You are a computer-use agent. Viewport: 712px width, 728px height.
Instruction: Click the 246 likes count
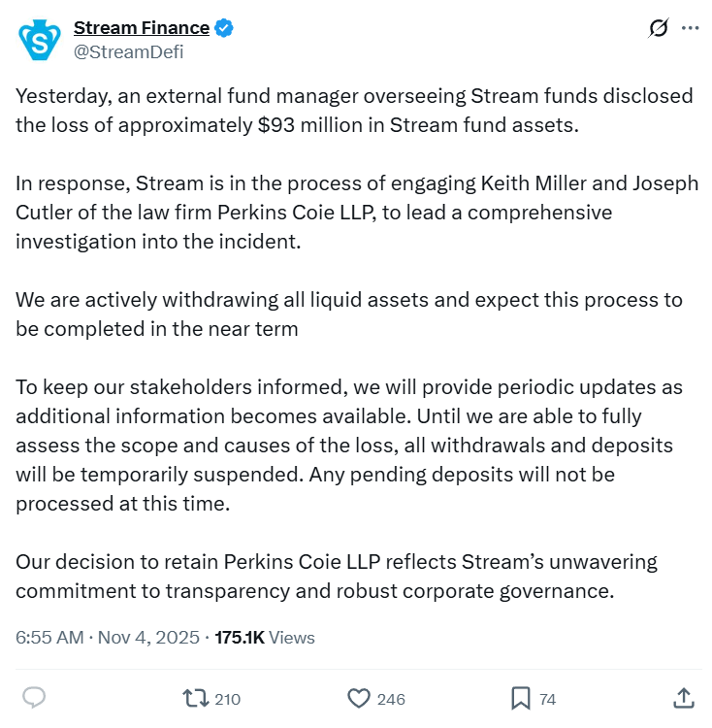coord(391,699)
